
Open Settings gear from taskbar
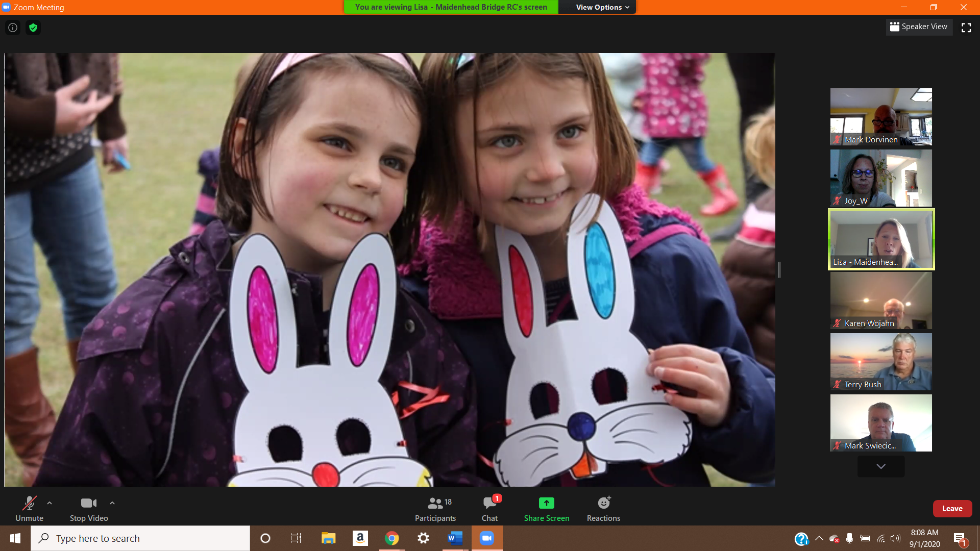pyautogui.click(x=423, y=538)
